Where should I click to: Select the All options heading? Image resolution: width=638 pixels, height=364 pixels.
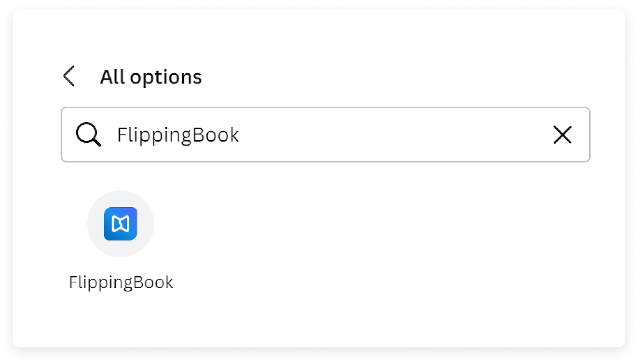point(151,77)
